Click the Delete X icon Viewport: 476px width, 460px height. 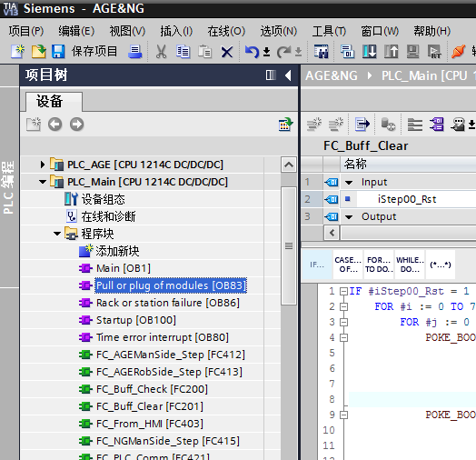(x=227, y=52)
